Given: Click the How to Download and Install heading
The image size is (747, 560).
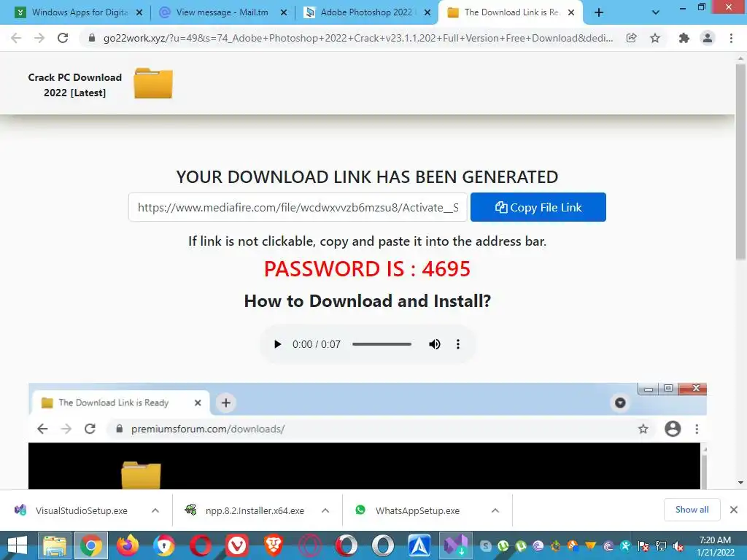Looking at the screenshot, I should point(368,301).
